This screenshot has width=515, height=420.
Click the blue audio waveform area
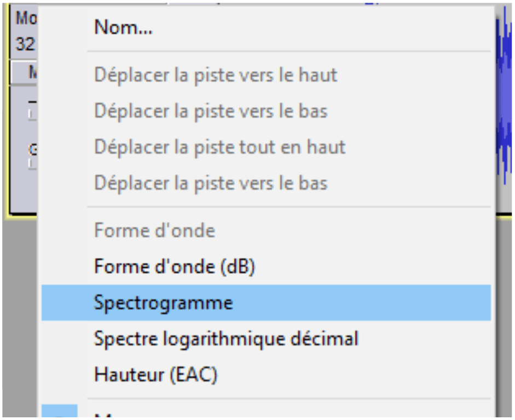[x=505, y=110]
